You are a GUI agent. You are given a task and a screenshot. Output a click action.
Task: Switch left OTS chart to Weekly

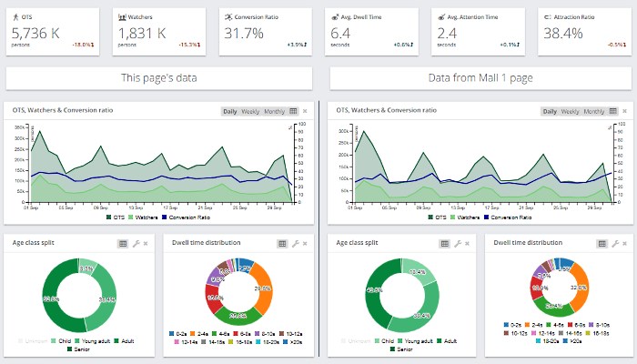tap(251, 111)
